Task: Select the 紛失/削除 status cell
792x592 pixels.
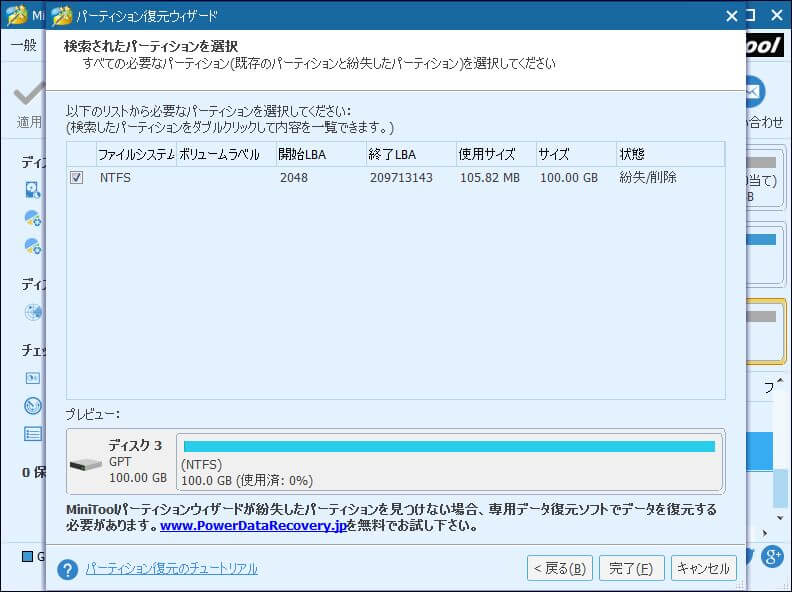Action: click(x=648, y=178)
